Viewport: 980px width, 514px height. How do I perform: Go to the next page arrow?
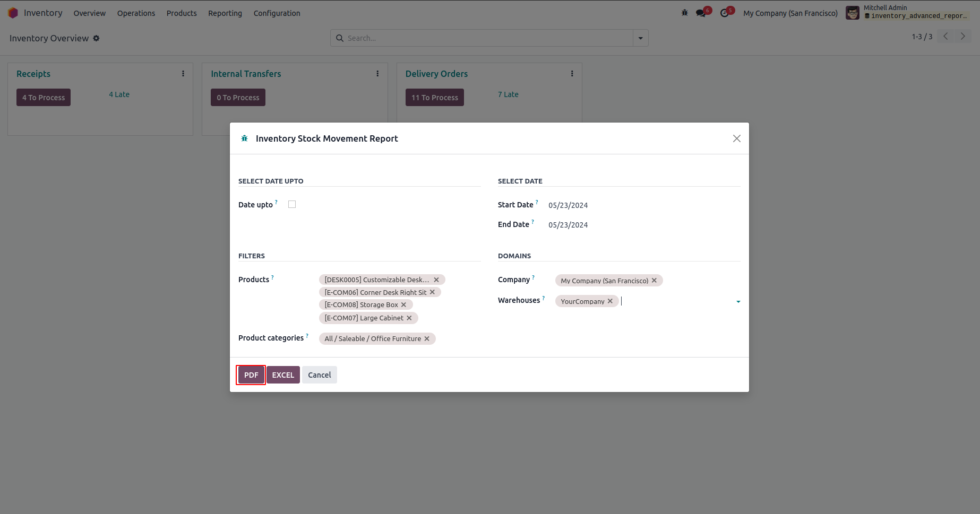point(962,36)
